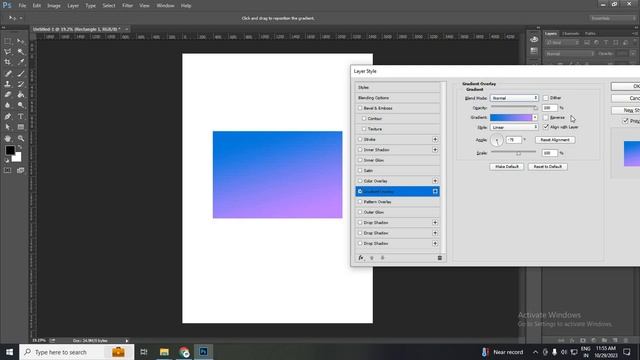
Task: Click trash icon in Layer Style dialog
Action: (x=440, y=258)
